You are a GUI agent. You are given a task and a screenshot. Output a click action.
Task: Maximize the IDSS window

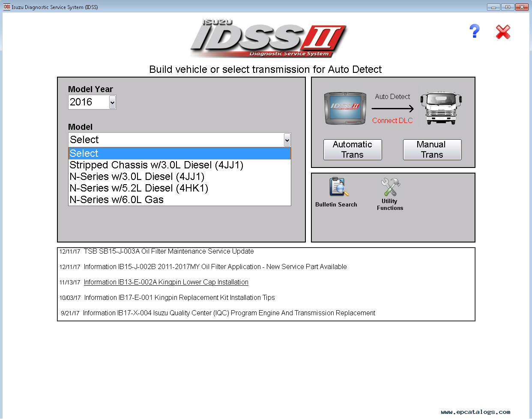508,7
